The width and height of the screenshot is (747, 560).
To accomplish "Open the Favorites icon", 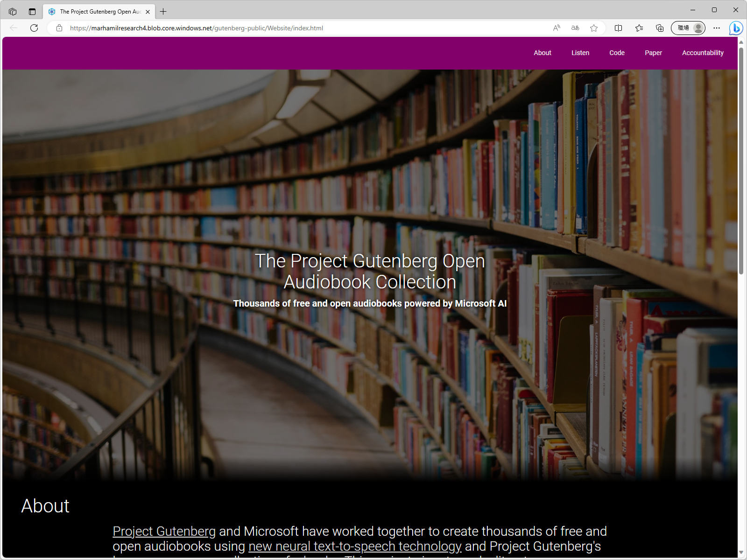I will click(x=639, y=28).
